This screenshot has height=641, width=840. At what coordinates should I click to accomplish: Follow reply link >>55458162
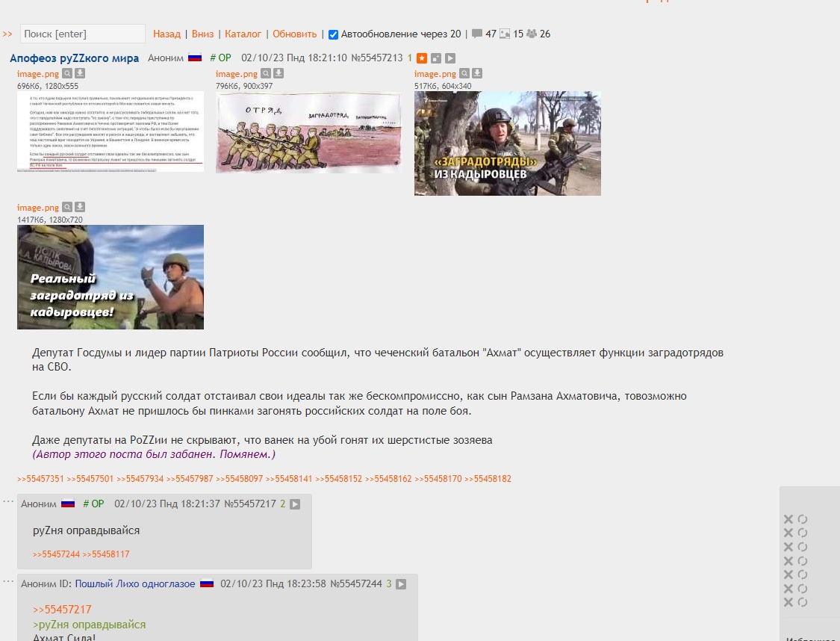[x=388, y=479]
